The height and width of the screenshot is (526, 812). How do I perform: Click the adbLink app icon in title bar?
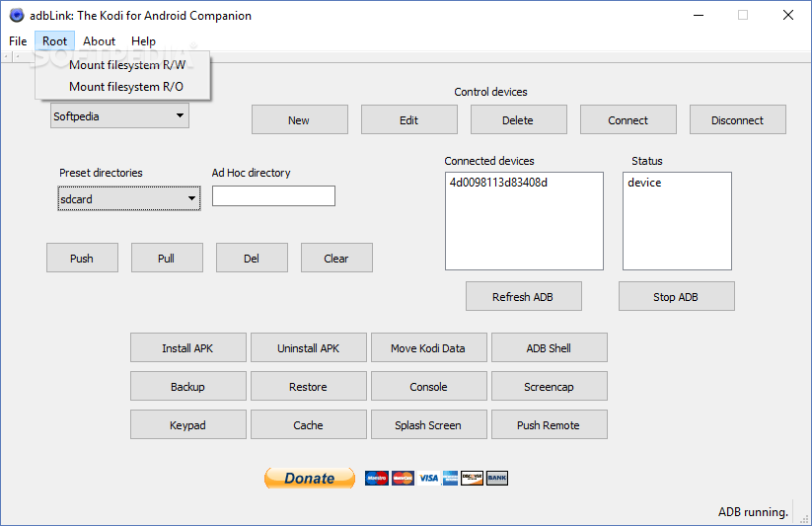pyautogui.click(x=17, y=15)
